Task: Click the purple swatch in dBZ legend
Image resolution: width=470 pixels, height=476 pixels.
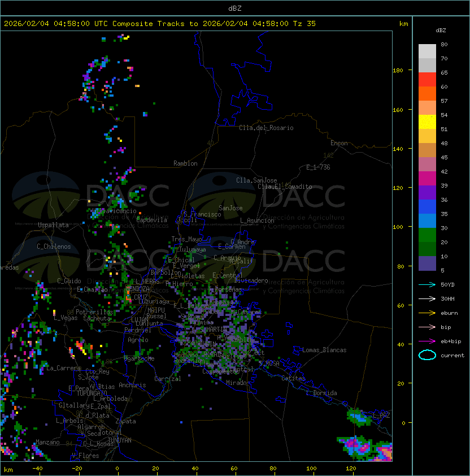Action: (x=427, y=193)
